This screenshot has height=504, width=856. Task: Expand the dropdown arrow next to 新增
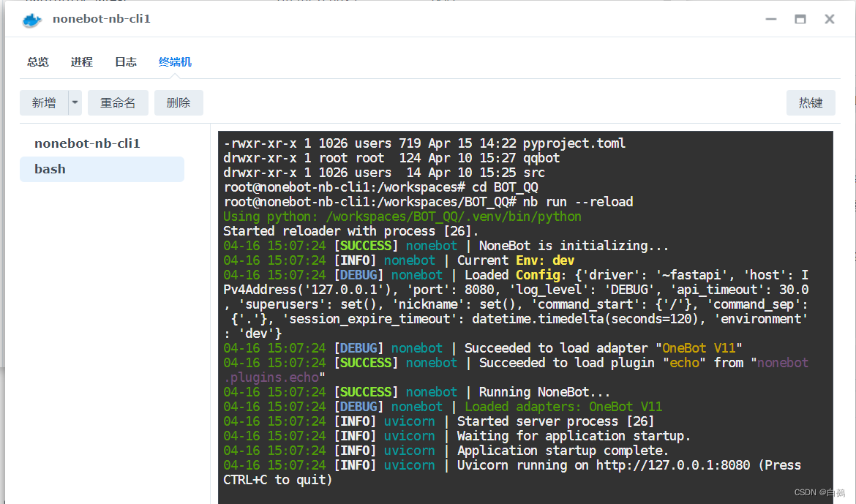[x=75, y=102]
